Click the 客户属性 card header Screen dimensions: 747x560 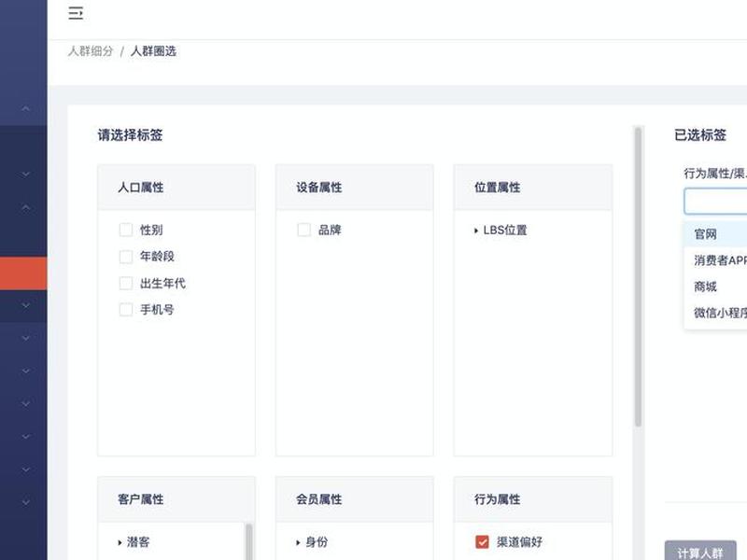tap(176, 499)
